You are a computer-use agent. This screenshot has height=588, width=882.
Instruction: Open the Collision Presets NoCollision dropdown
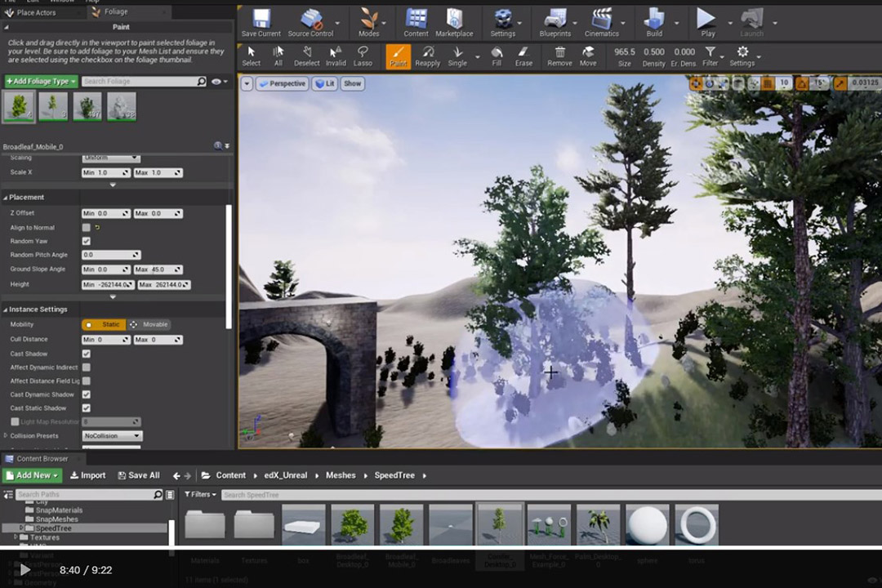[x=113, y=436]
